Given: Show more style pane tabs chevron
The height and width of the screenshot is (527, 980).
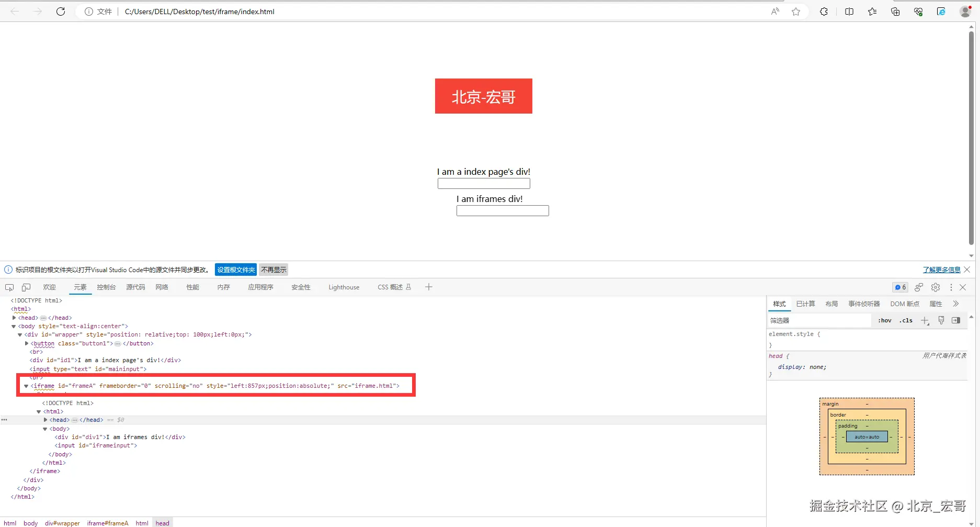Looking at the screenshot, I should point(956,304).
